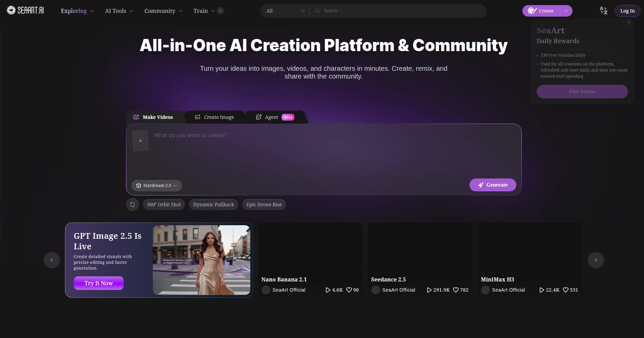
Task: Click Try It Now button
Action: (99, 283)
